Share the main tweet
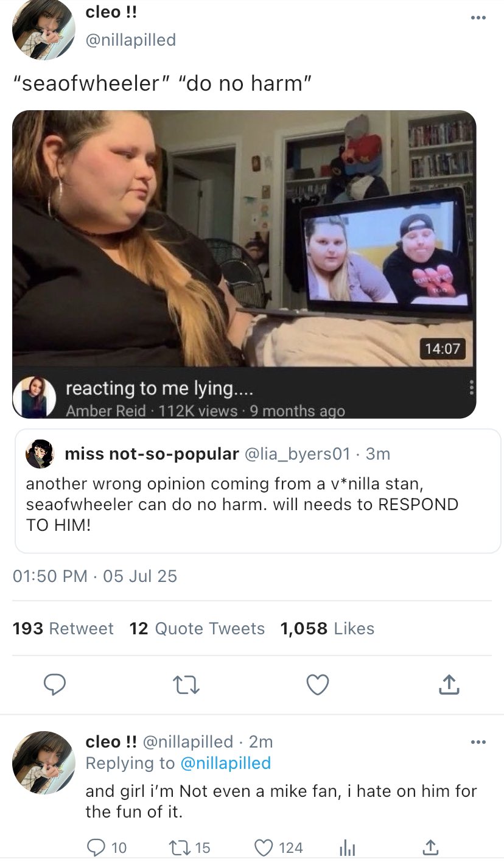 click(x=449, y=685)
